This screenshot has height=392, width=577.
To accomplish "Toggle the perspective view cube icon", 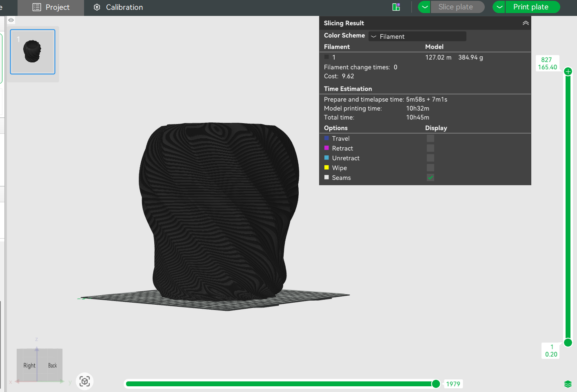I will 85,381.
